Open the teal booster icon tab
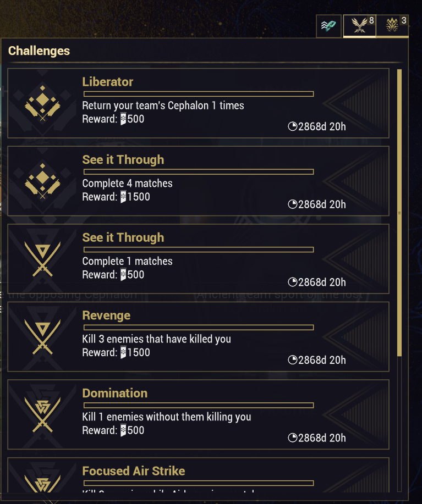 328,26
